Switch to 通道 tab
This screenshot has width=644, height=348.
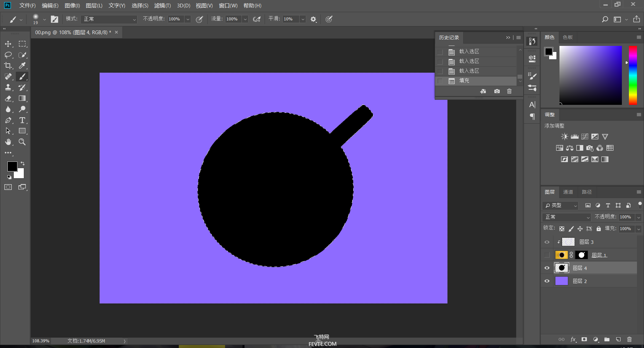coord(568,192)
